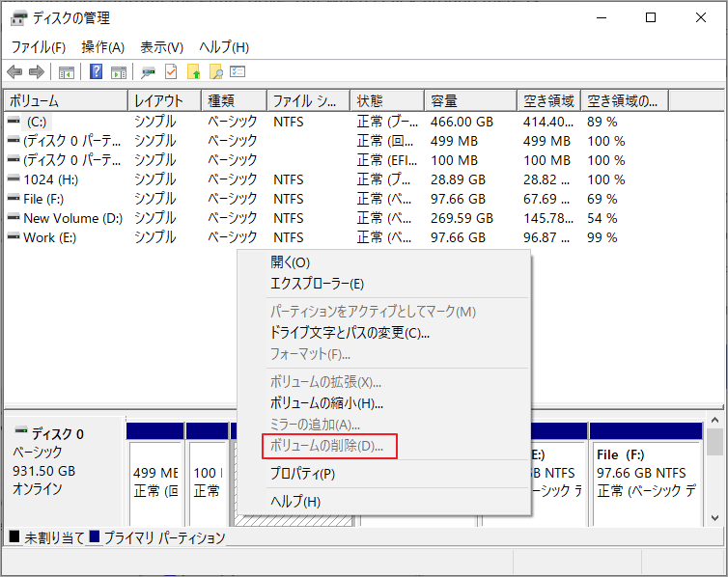
Task: Select プロパティ(P) in the context menu
Action: point(384,474)
